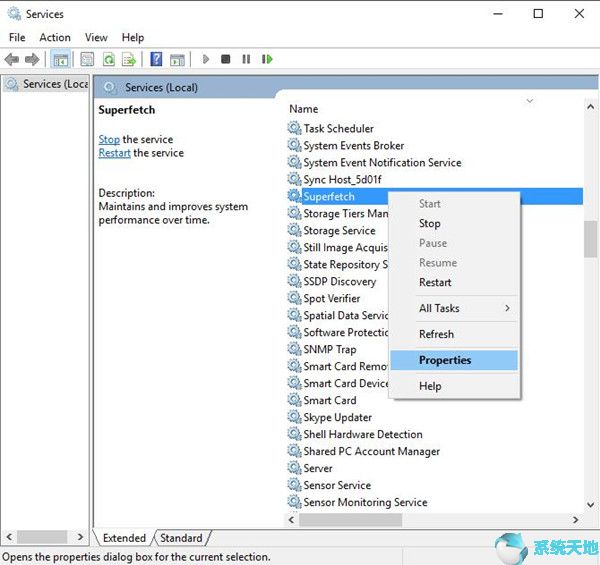
Task: Click the Stop Service square icon
Action: point(226,59)
